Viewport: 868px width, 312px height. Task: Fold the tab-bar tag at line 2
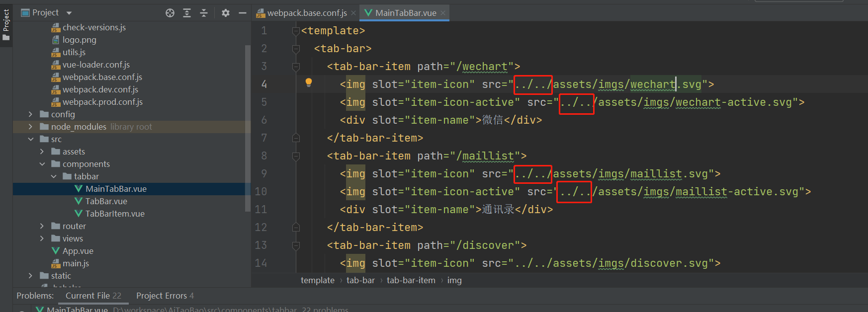296,49
